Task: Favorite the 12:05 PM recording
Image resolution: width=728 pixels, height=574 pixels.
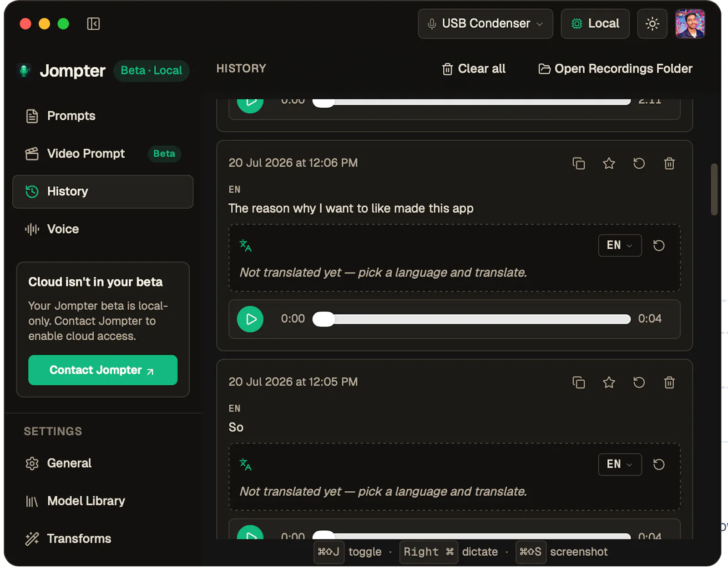Action: coord(609,383)
